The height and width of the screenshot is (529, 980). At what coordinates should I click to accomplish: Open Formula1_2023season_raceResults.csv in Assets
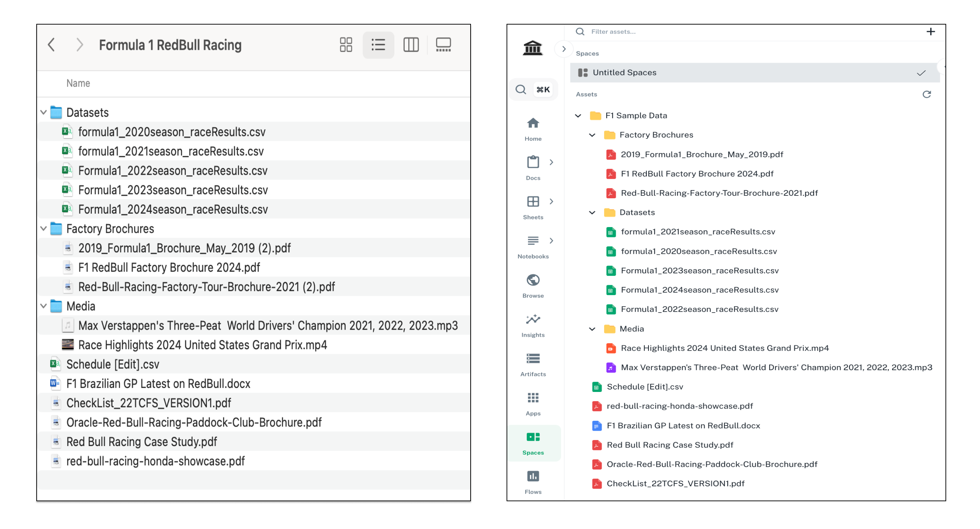point(699,271)
